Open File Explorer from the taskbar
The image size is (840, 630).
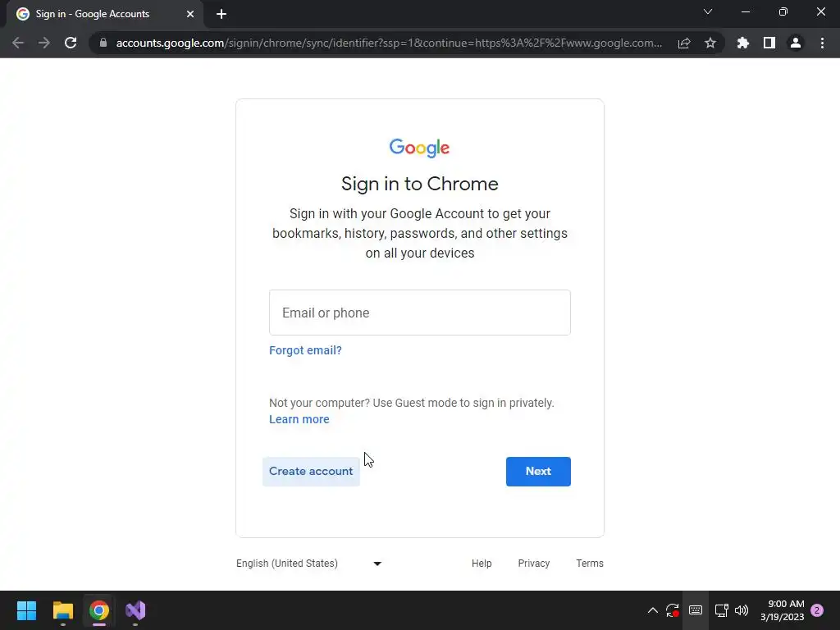(62, 610)
